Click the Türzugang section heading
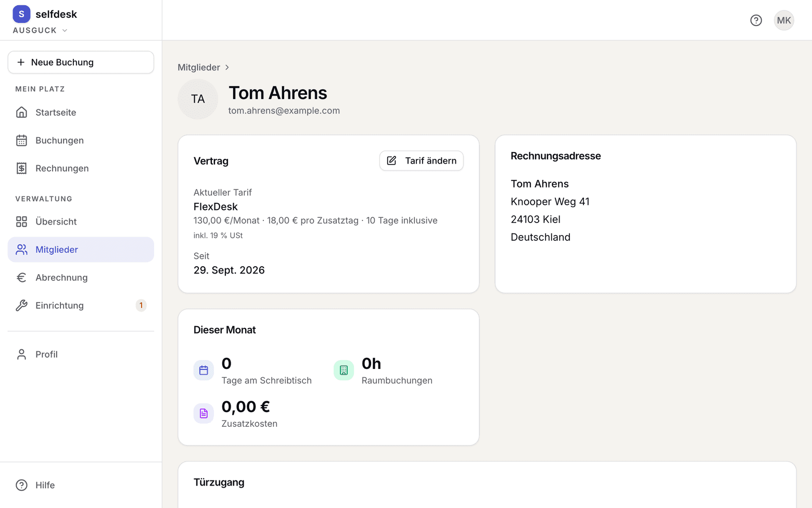 point(219,482)
